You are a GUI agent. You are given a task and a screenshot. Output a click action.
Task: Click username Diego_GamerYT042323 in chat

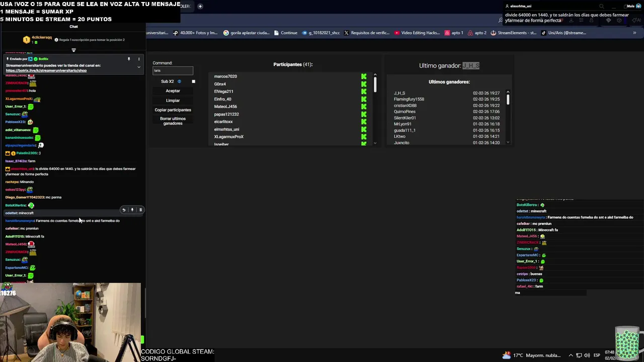click(x=25, y=197)
